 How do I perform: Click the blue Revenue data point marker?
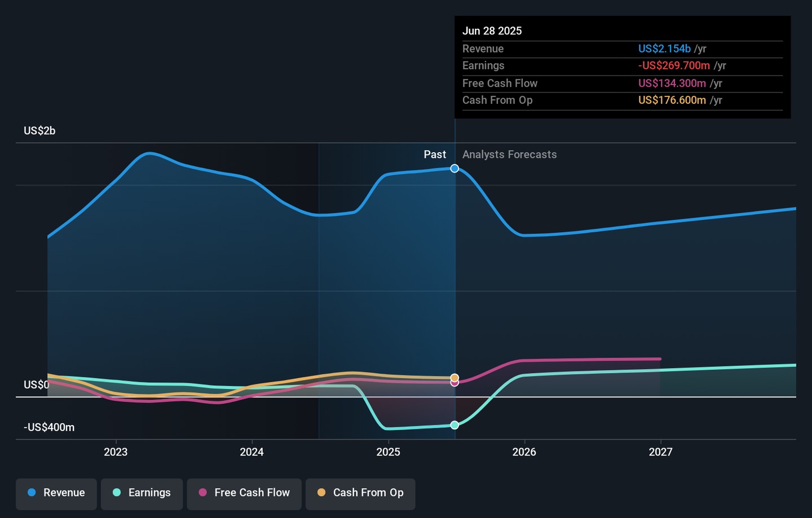point(454,169)
